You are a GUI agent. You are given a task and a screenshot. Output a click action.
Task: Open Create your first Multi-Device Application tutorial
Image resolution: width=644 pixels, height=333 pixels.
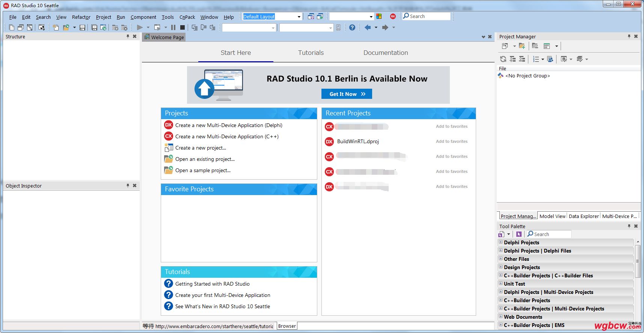[223, 295]
